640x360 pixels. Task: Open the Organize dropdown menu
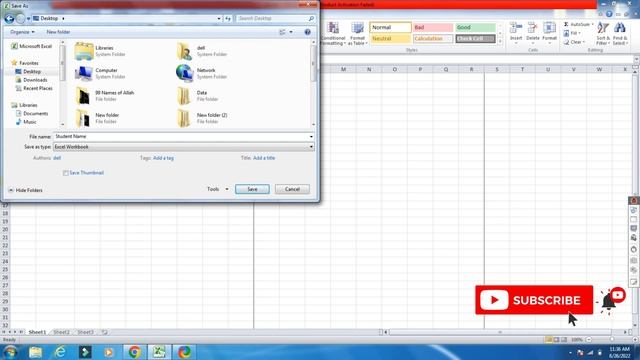coord(22,32)
